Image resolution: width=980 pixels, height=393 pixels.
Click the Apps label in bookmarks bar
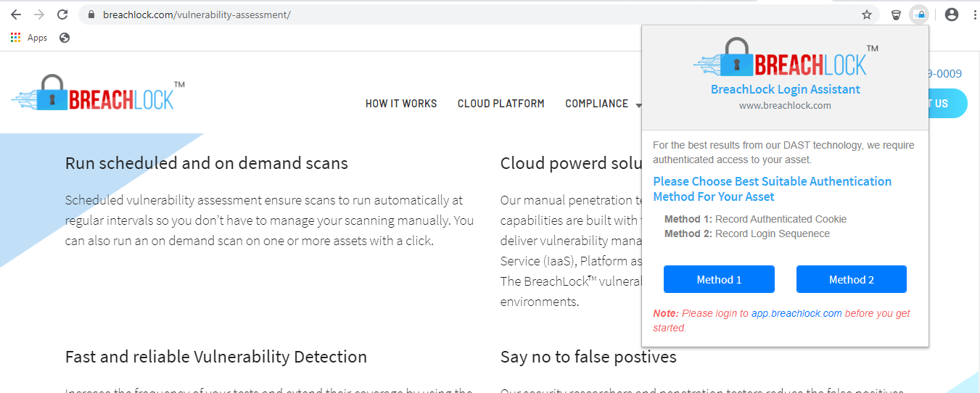37,38
